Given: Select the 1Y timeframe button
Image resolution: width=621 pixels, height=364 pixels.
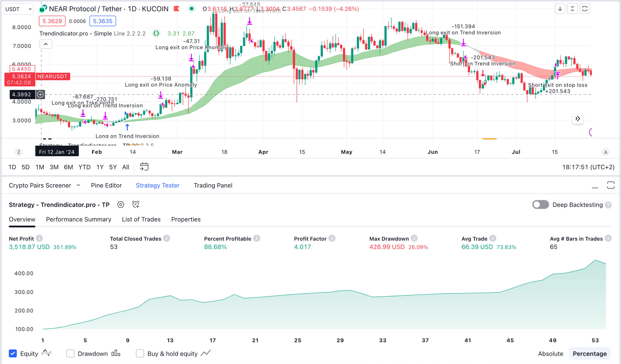Looking at the screenshot, I should click(x=100, y=167).
